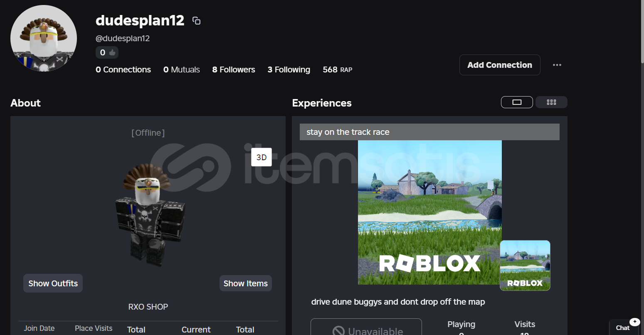Viewport: 644px width, 335px height.
Task: Toggle the avatar 3D view button
Action: [x=262, y=157]
